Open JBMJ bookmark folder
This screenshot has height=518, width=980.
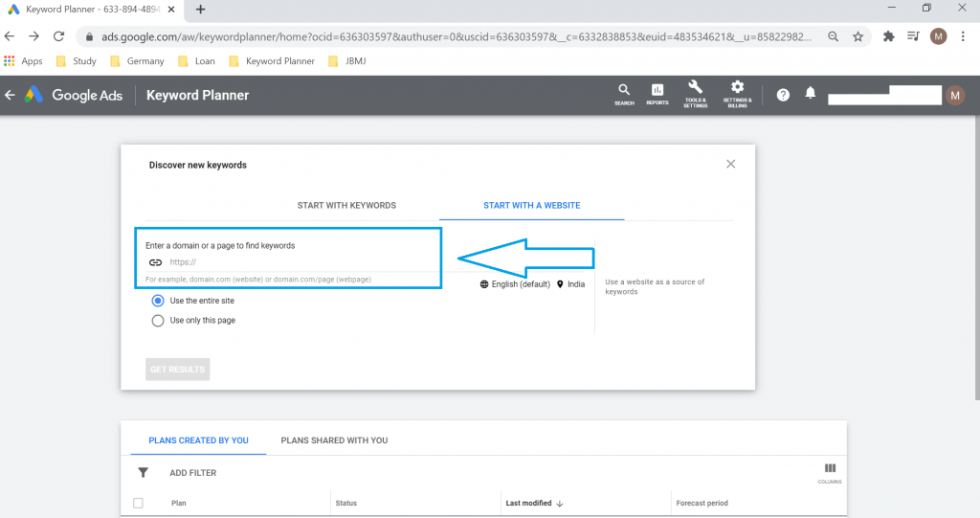click(x=347, y=60)
